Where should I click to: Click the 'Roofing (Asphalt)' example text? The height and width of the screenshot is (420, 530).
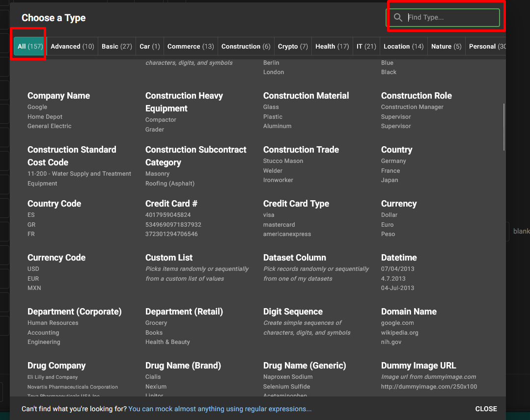pyautogui.click(x=169, y=184)
